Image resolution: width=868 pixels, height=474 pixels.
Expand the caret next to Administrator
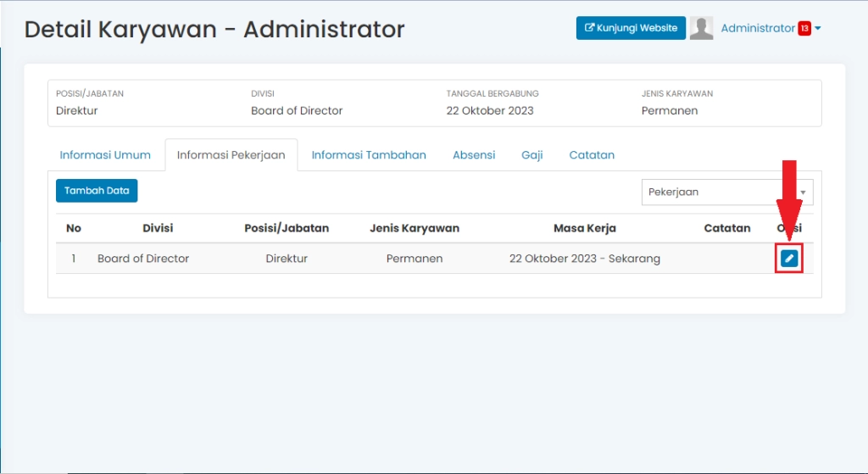(x=818, y=29)
